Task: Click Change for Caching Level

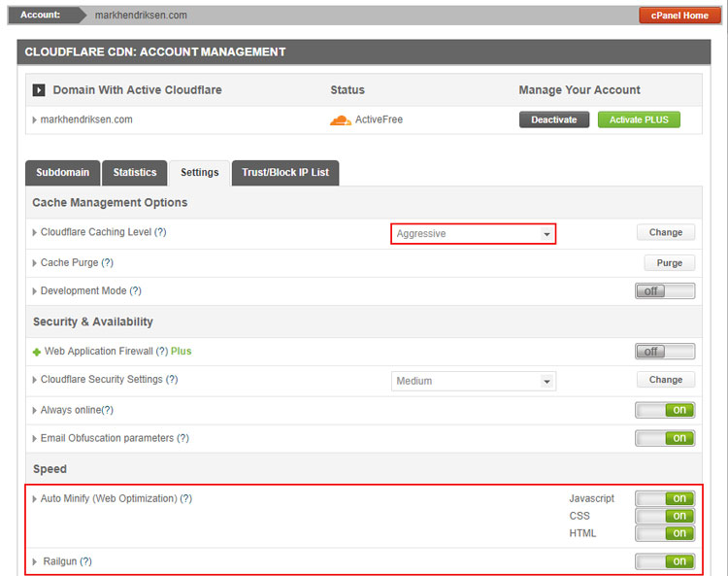Action: [x=666, y=232]
